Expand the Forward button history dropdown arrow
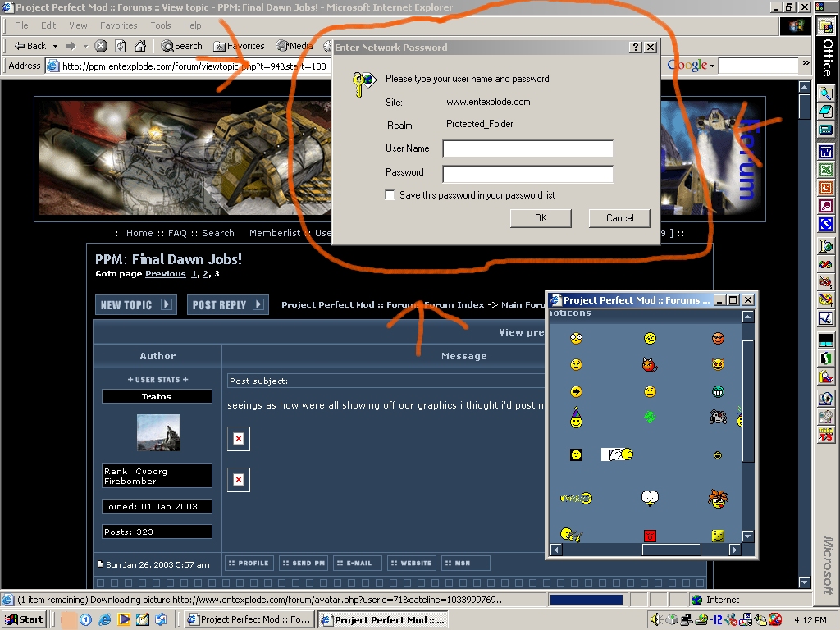 pyautogui.click(x=85, y=46)
